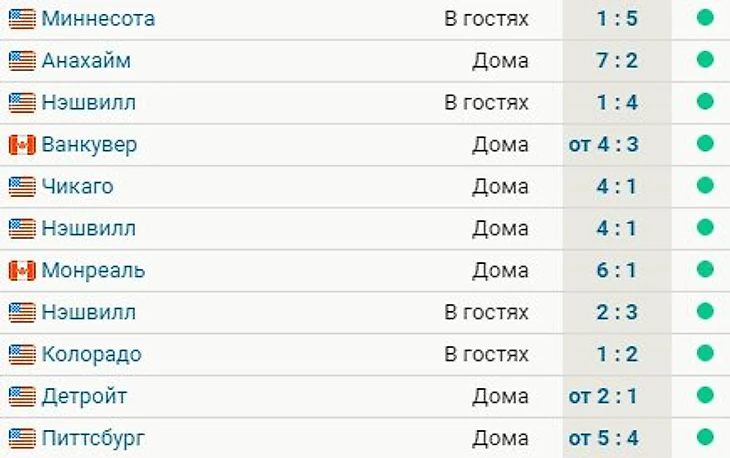Open the Анахайм team link

pos(86,61)
